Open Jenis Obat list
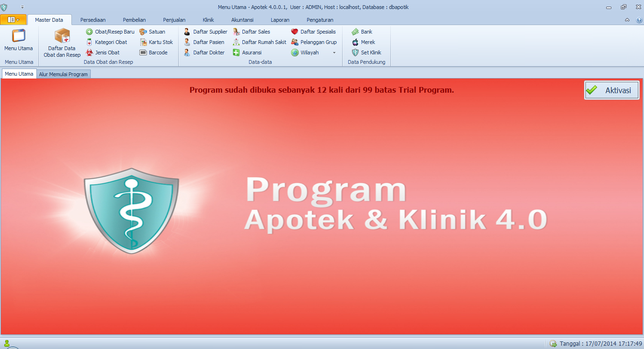The width and height of the screenshot is (644, 349). click(103, 52)
